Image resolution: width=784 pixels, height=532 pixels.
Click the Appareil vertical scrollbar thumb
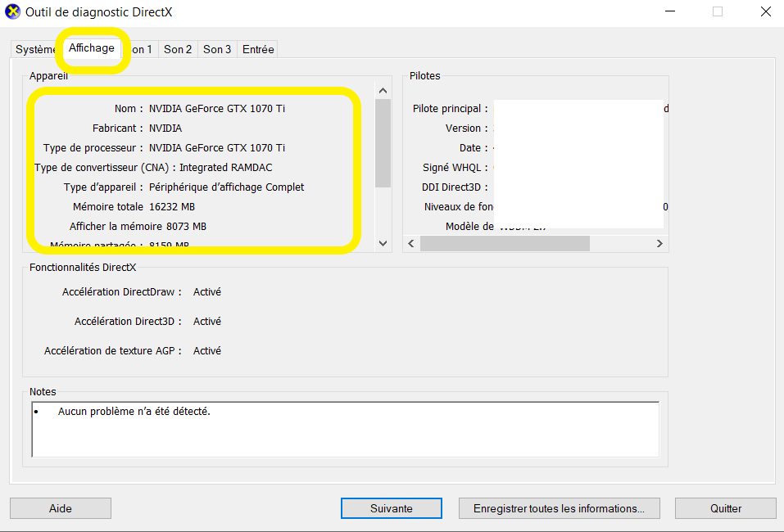(x=383, y=143)
